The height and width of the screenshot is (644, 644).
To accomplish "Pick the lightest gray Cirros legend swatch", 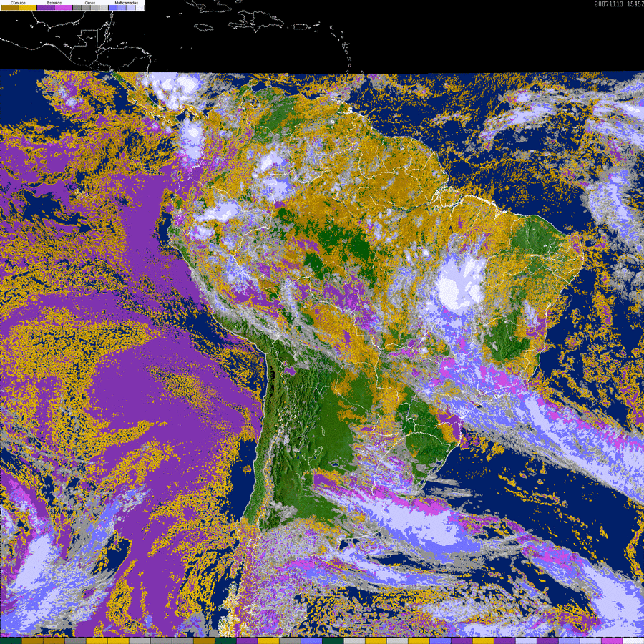I will 104,7.
